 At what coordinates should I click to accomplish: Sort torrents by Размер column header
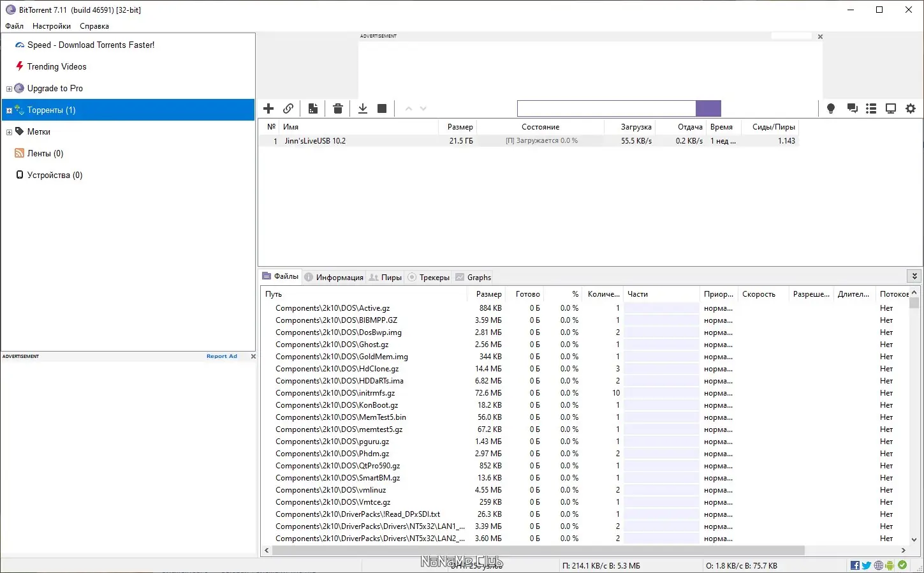coord(458,127)
